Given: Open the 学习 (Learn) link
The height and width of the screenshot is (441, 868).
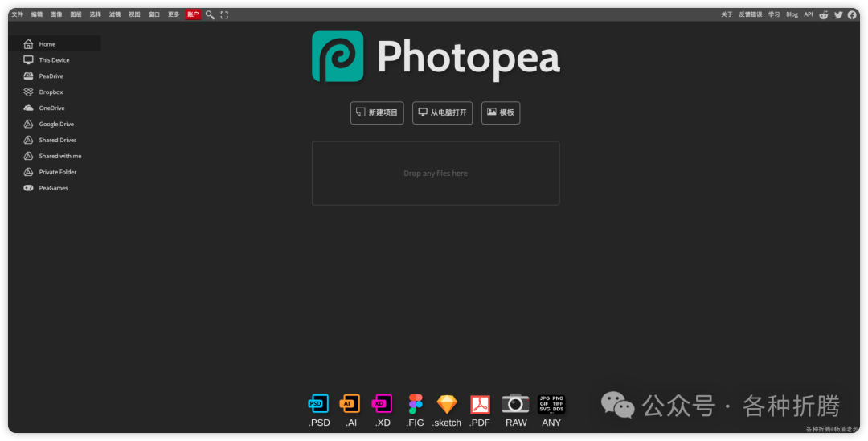Looking at the screenshot, I should (x=774, y=15).
